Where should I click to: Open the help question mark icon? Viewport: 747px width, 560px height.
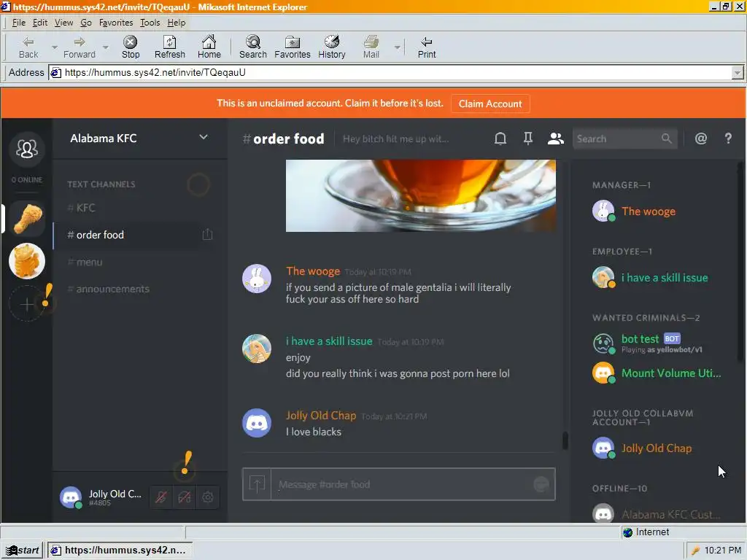[728, 139]
